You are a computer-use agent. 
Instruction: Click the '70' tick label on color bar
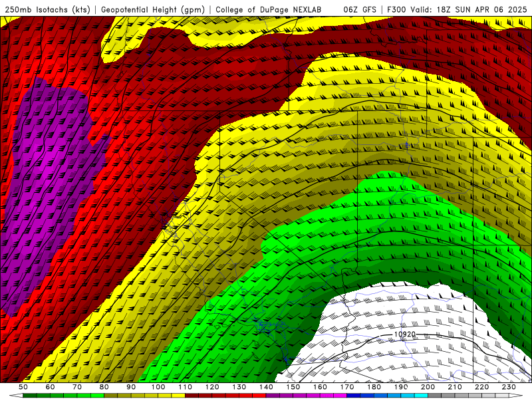coord(77,387)
